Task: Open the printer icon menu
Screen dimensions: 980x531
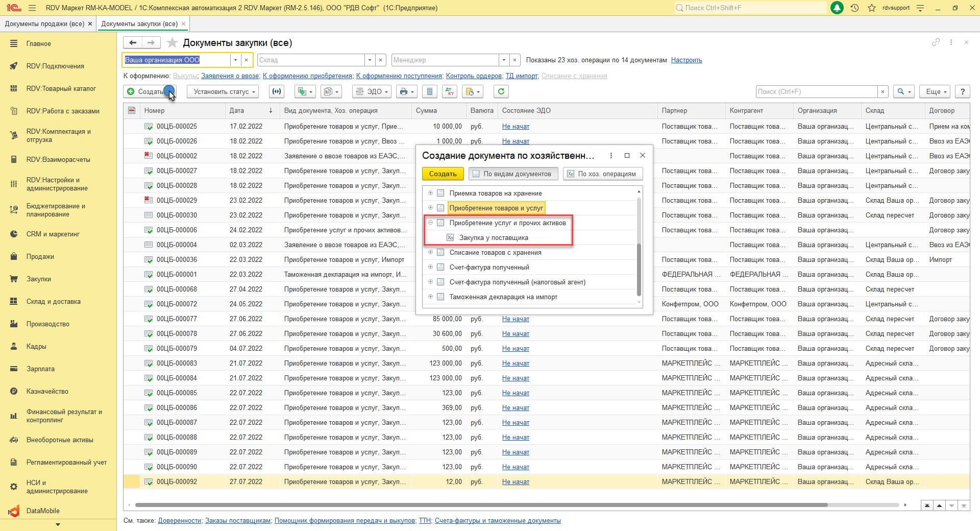Action: pos(406,91)
